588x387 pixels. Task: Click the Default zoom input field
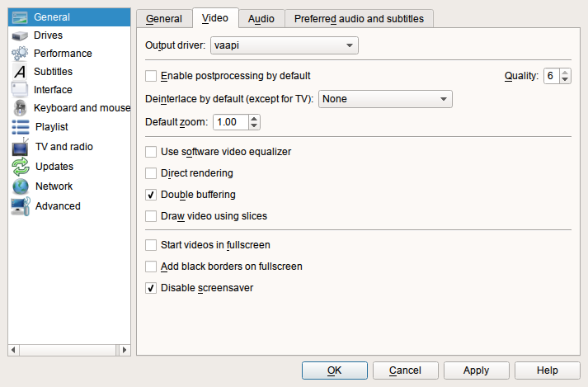pyautogui.click(x=231, y=122)
